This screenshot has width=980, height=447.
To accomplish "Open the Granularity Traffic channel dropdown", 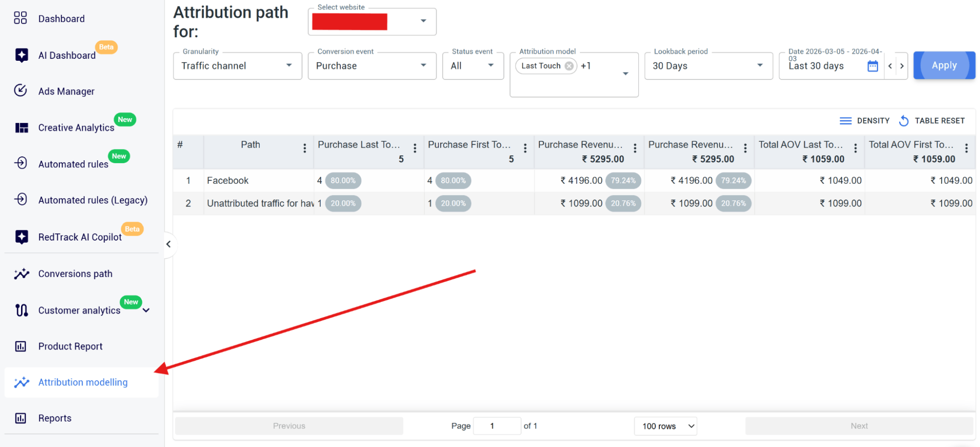I will [x=238, y=66].
